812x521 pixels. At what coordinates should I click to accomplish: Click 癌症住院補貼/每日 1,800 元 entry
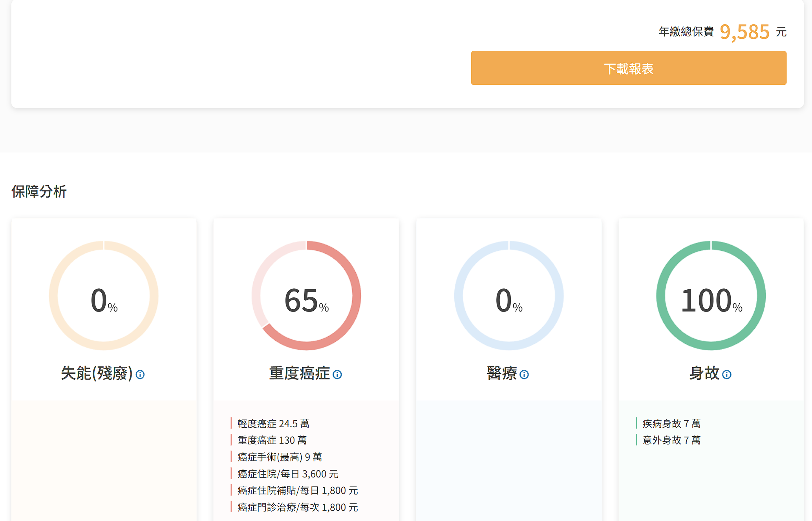tap(298, 490)
